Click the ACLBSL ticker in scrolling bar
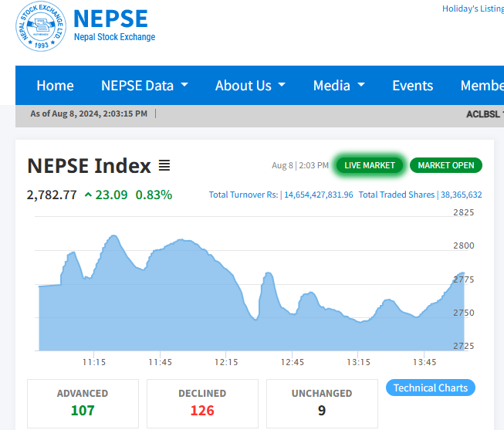The height and width of the screenshot is (430, 504). tap(484, 114)
